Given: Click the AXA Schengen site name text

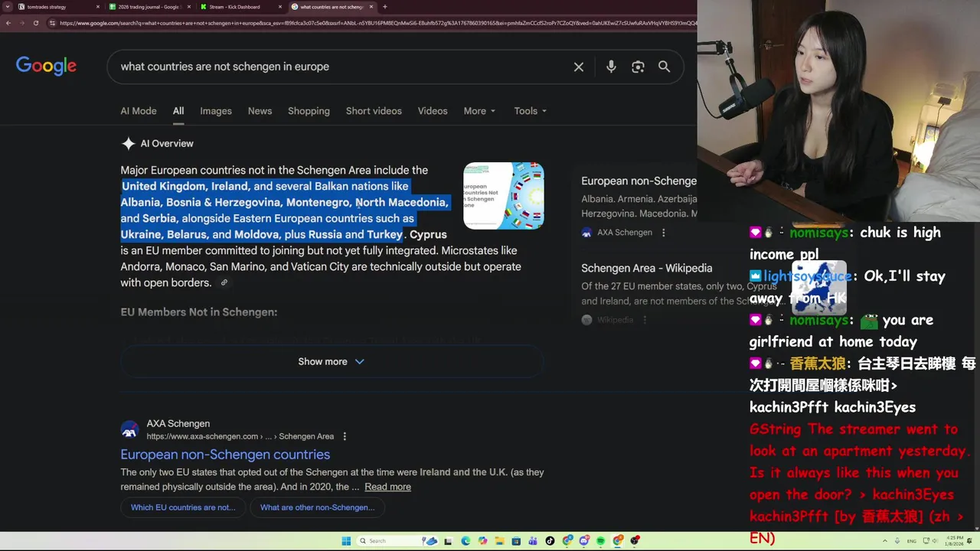Looking at the screenshot, I should point(178,423).
